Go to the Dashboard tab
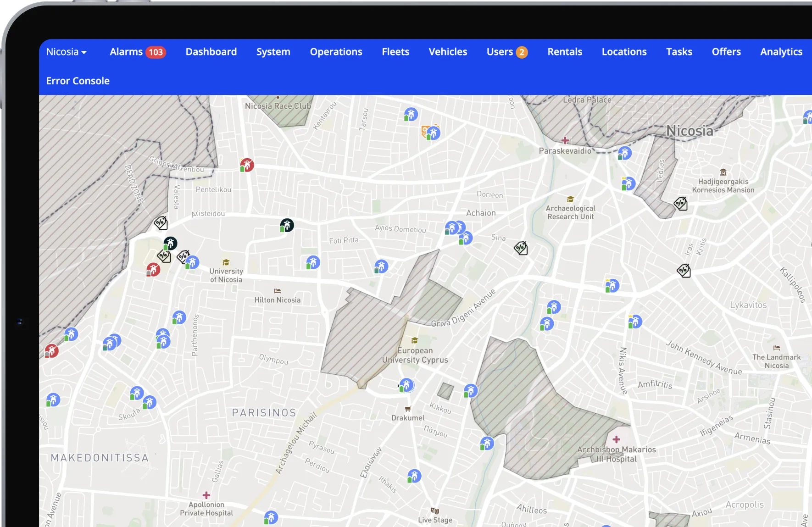Image resolution: width=812 pixels, height=527 pixels. (211, 52)
